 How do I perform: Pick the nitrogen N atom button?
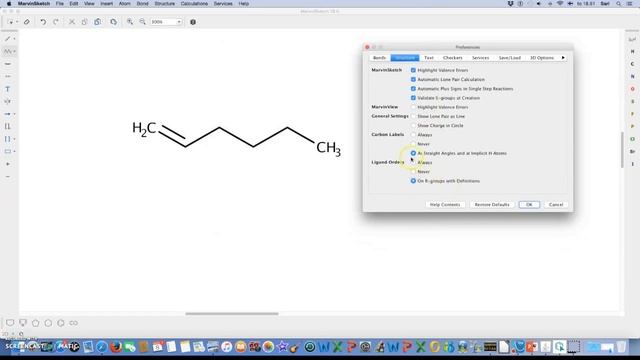coord(632,77)
